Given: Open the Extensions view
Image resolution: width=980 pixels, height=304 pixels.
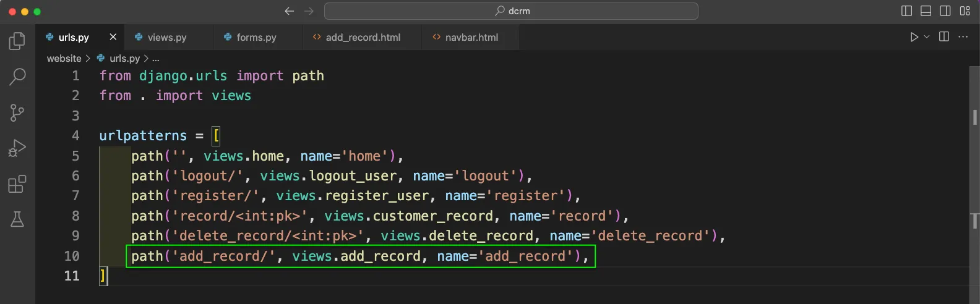Looking at the screenshot, I should pyautogui.click(x=17, y=184).
